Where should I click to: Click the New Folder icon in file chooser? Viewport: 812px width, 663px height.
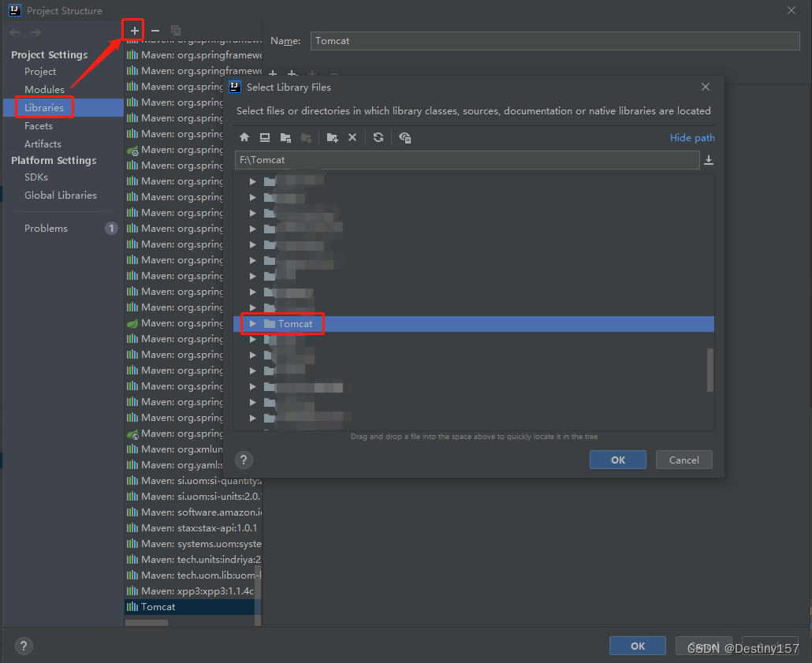coord(332,137)
